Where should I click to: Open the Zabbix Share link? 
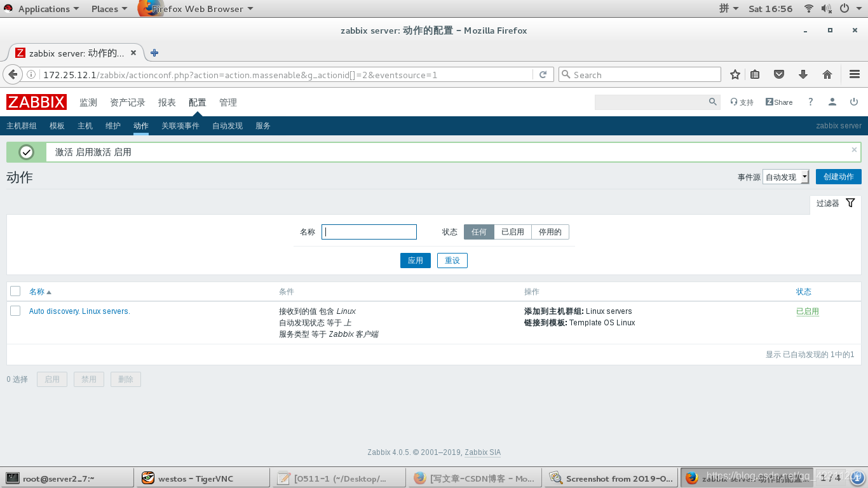[779, 102]
